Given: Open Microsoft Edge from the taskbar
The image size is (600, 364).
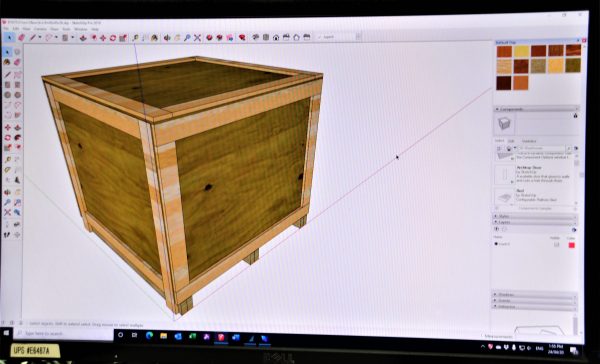Looking at the screenshot, I should click(149, 336).
